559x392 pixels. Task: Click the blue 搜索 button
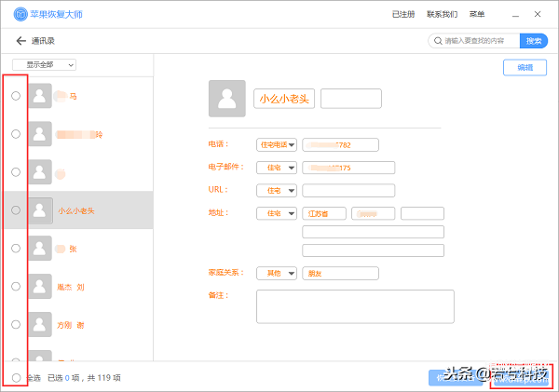[x=534, y=41]
